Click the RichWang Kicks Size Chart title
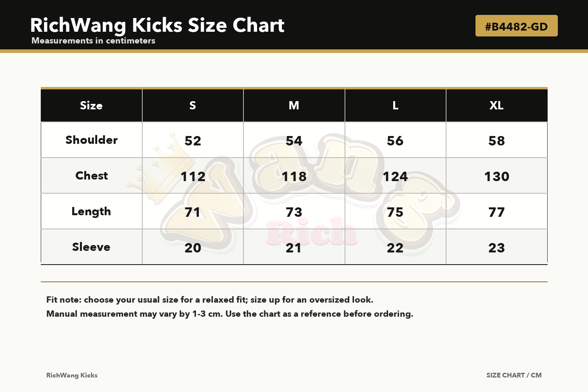This screenshot has width=588, height=392. tap(157, 25)
